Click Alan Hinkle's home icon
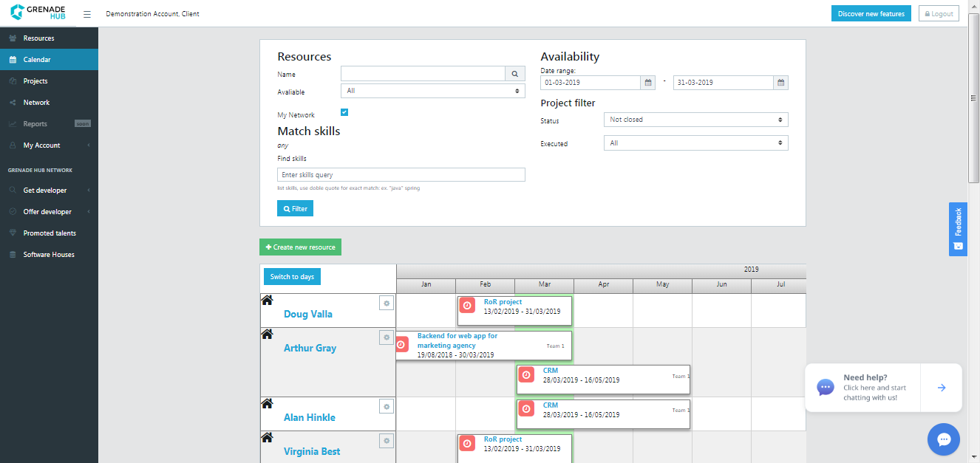The width and height of the screenshot is (980, 463). coord(268,404)
